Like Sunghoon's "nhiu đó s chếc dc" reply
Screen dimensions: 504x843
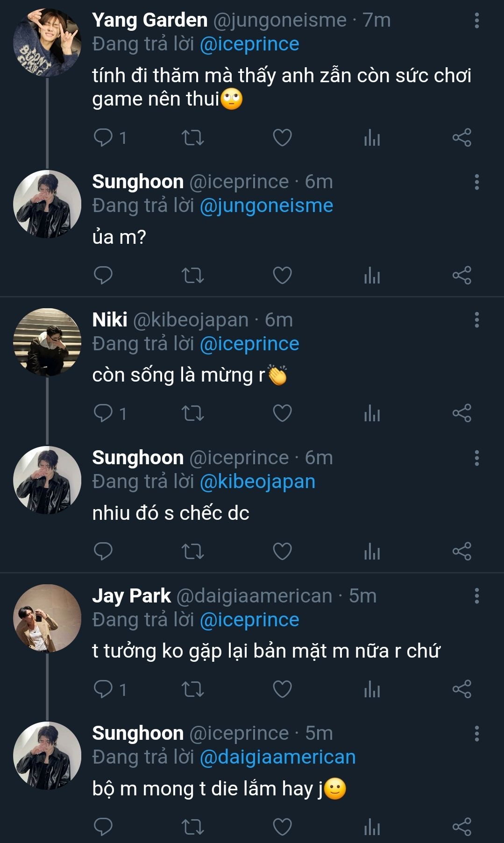282,552
